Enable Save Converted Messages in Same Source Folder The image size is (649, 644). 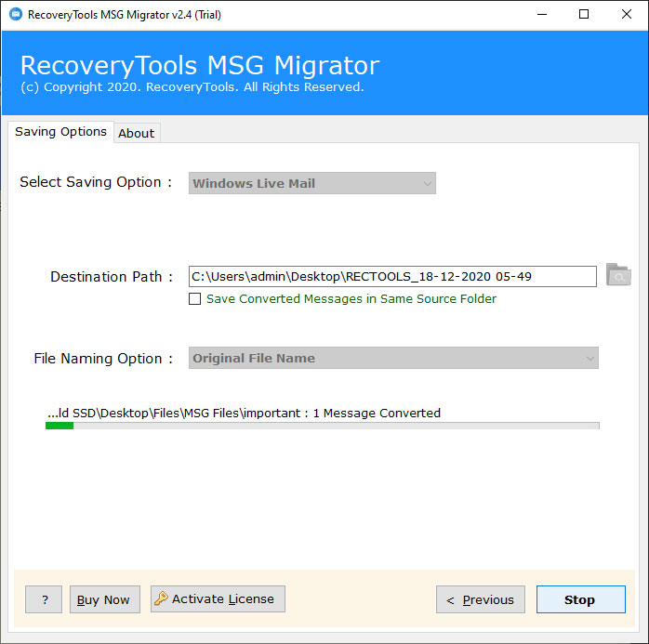[195, 298]
